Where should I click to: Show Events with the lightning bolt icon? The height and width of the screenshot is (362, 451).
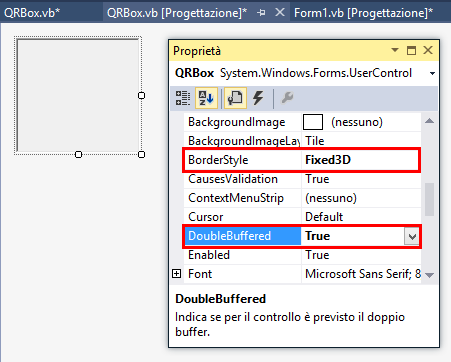tap(258, 98)
